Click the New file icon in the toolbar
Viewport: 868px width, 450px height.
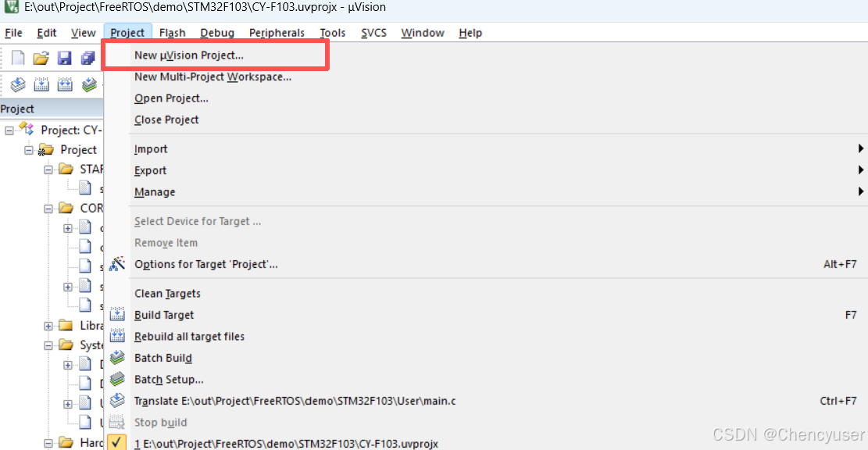click(x=18, y=58)
